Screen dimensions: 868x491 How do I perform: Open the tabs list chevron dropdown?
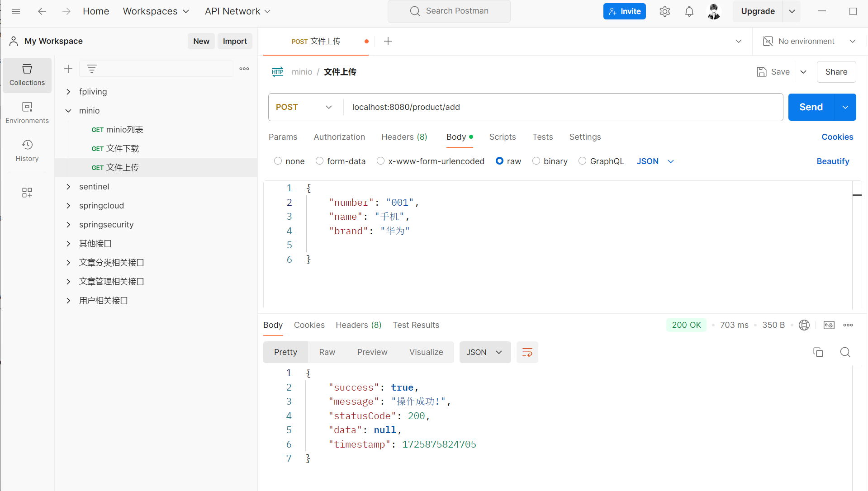pos(739,41)
